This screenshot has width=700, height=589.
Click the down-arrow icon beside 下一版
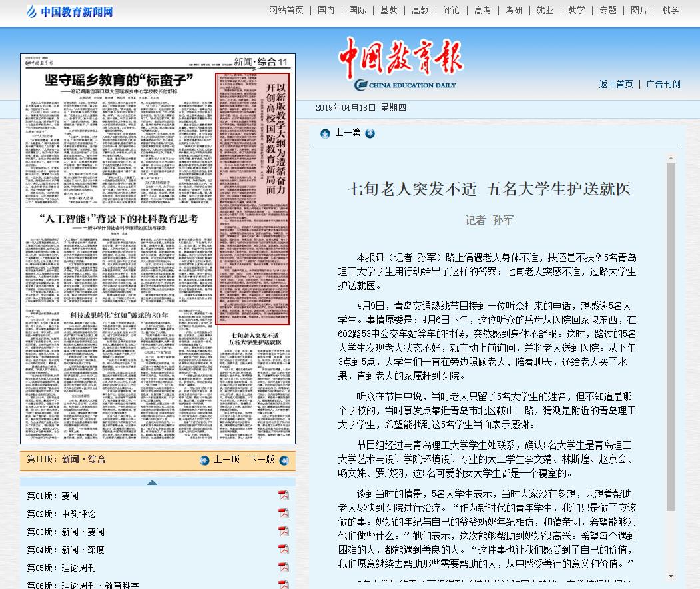pos(284,460)
